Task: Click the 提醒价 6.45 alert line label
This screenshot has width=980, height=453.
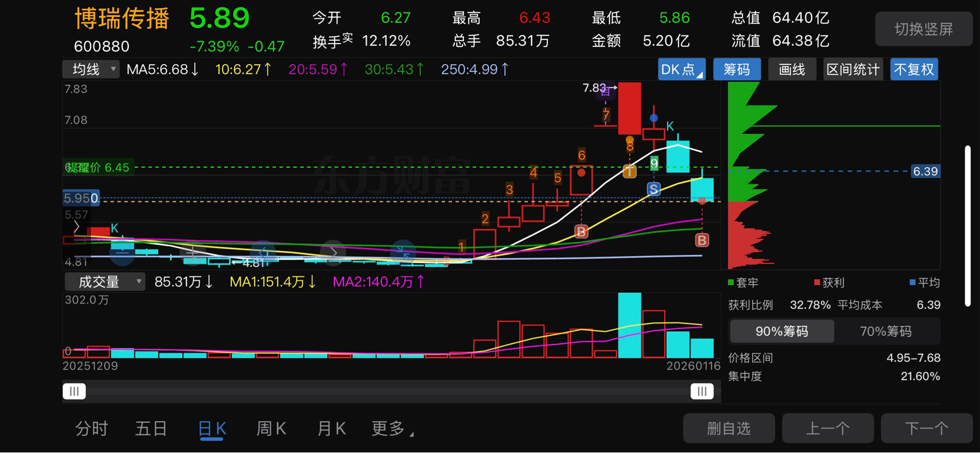Action: click(x=97, y=167)
